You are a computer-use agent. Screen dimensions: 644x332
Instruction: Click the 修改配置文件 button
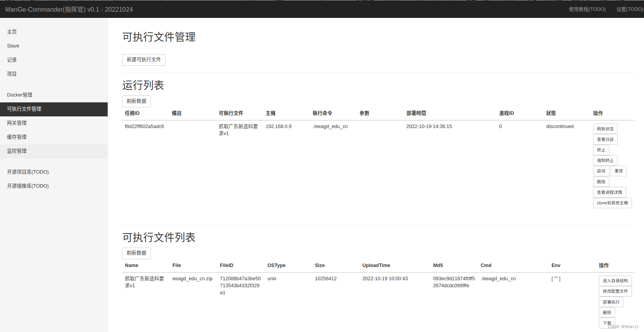[x=615, y=291]
